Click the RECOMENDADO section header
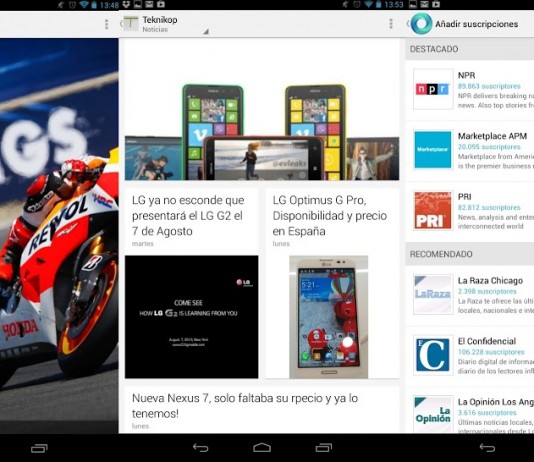This screenshot has height=462, width=534. tap(470, 254)
